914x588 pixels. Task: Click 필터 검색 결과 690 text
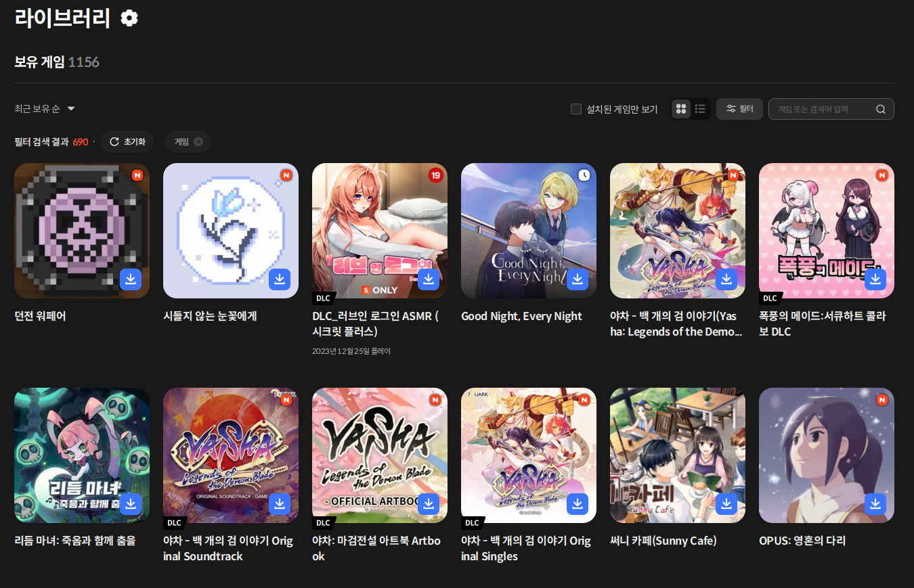[51, 142]
